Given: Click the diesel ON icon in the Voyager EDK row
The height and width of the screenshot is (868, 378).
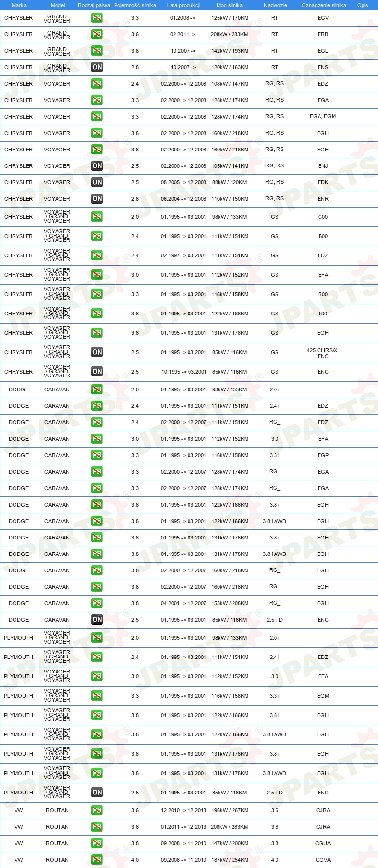Looking at the screenshot, I should (97, 182).
